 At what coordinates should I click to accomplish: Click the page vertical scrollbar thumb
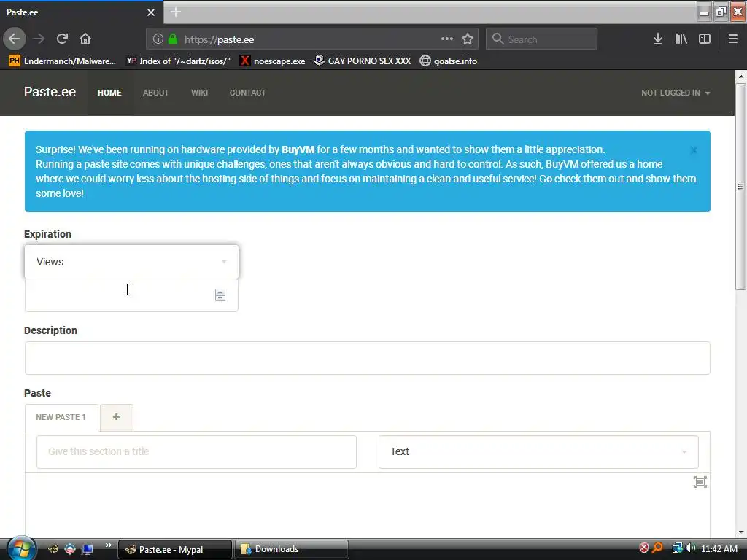[741, 187]
